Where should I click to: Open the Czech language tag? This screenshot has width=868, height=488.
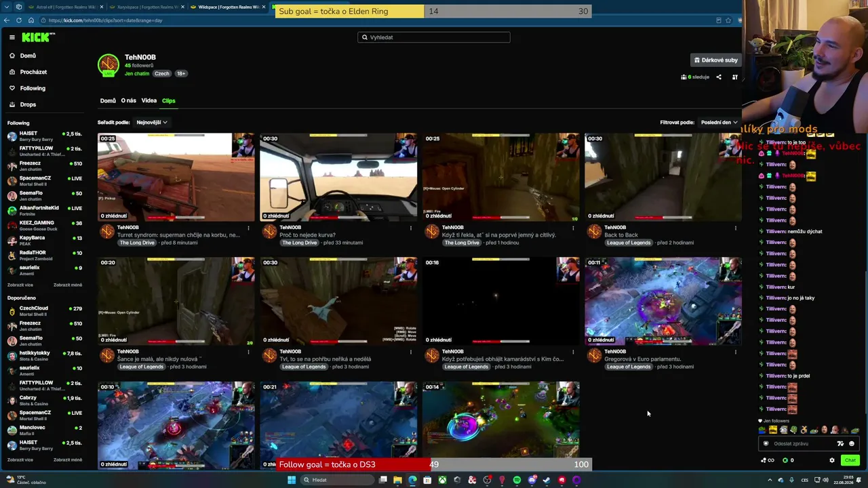tap(161, 73)
